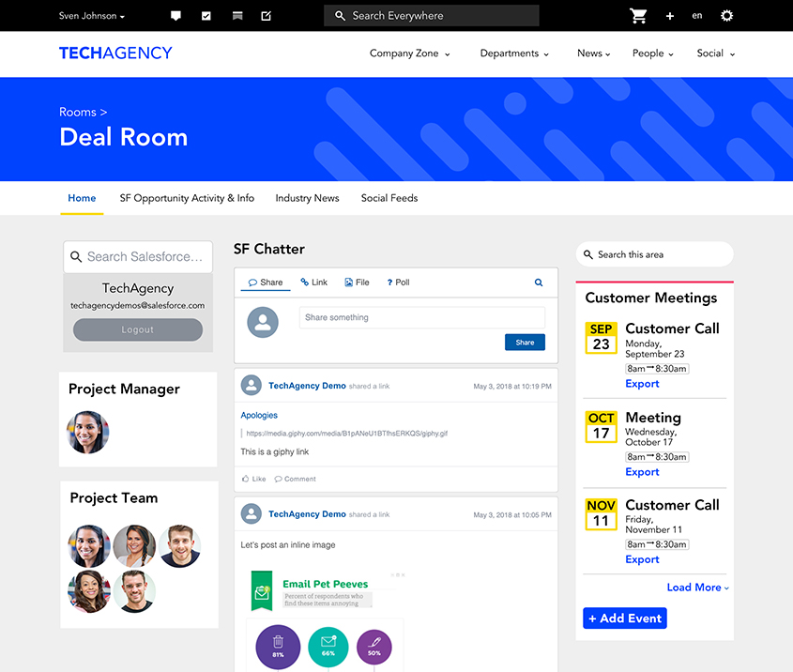
Task: Click the Project Manager profile photo
Action: point(88,433)
